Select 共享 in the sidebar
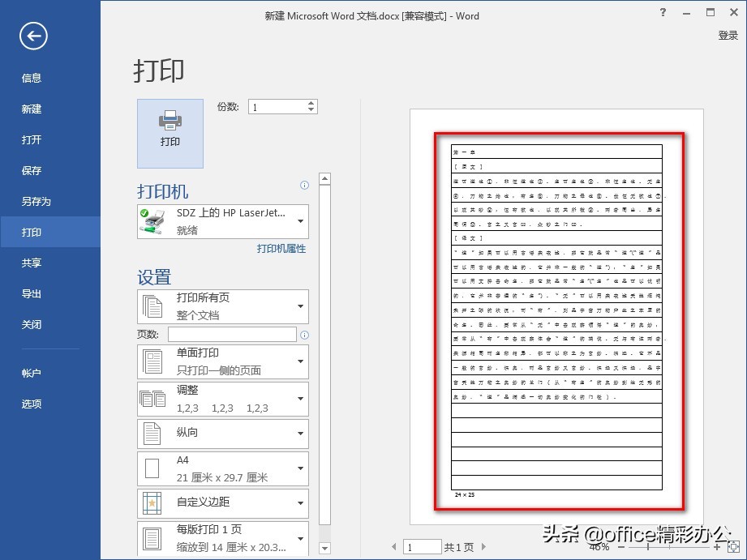This screenshot has height=560, width=747. [32, 263]
